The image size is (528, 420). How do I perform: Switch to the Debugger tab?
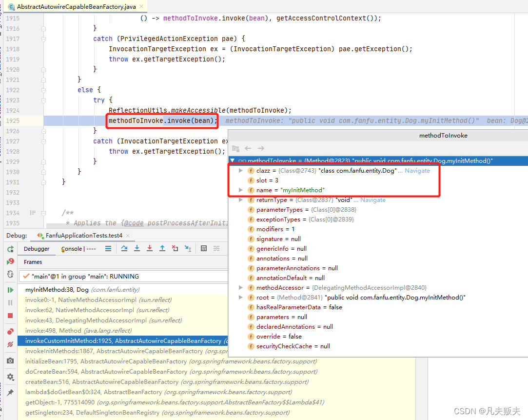coord(37,249)
